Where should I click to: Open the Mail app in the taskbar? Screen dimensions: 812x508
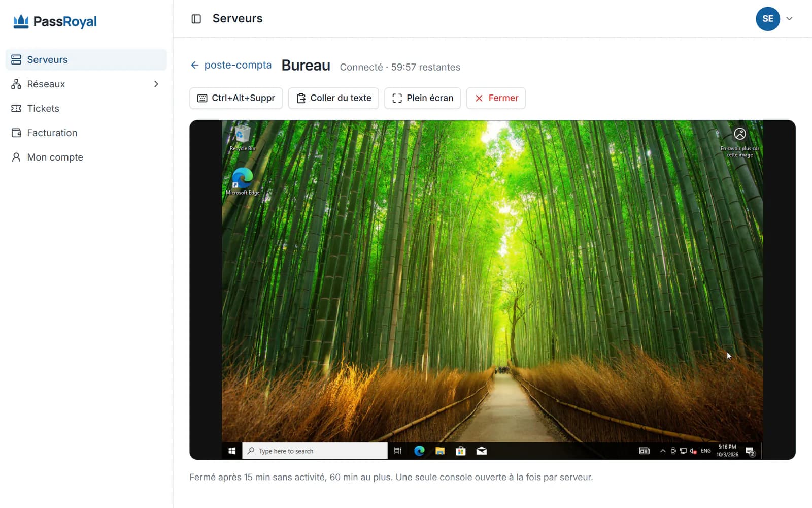click(482, 451)
